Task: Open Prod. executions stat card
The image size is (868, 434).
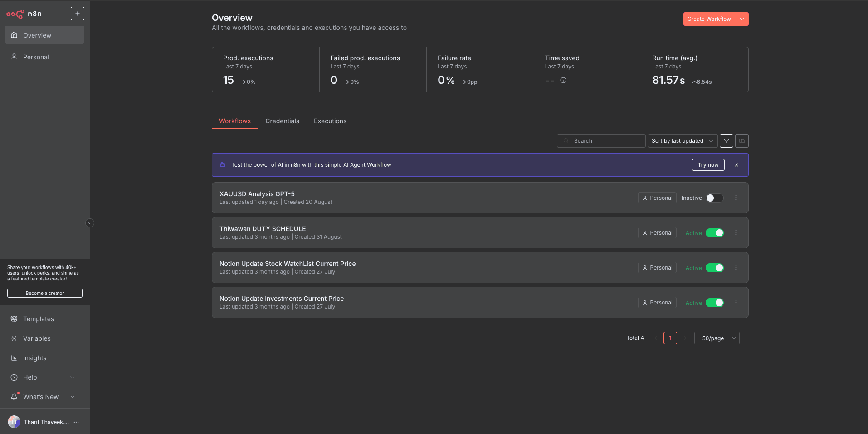Action: pos(266,70)
